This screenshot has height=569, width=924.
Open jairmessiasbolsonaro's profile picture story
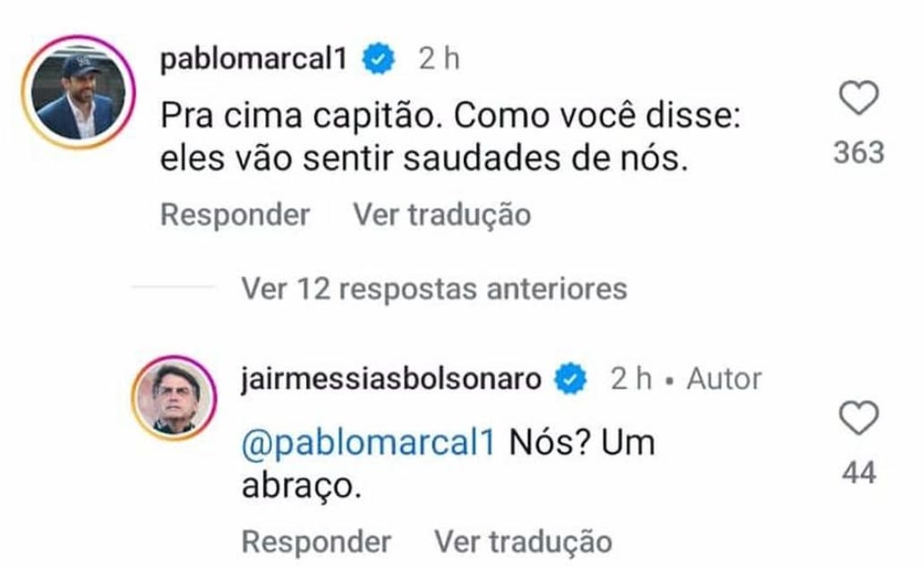(x=175, y=398)
